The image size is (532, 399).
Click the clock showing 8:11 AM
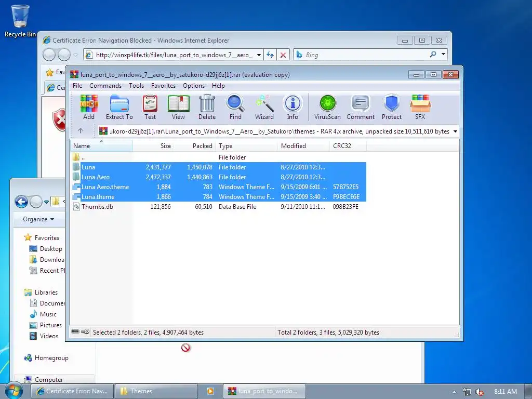(x=506, y=392)
